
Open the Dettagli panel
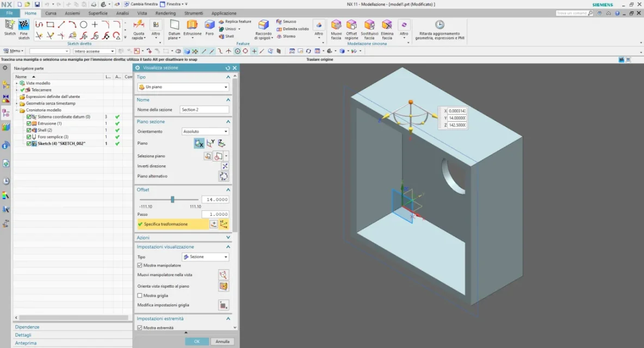tap(23, 335)
